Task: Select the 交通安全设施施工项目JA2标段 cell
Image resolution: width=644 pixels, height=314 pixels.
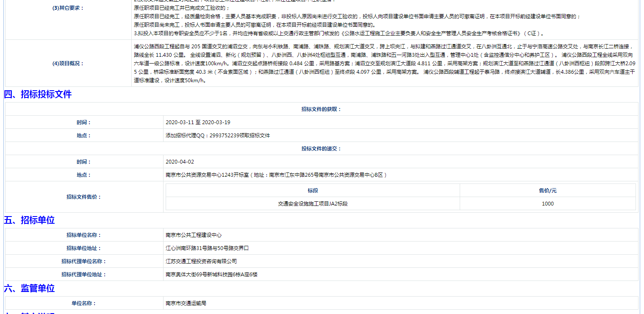Action: click(x=313, y=204)
